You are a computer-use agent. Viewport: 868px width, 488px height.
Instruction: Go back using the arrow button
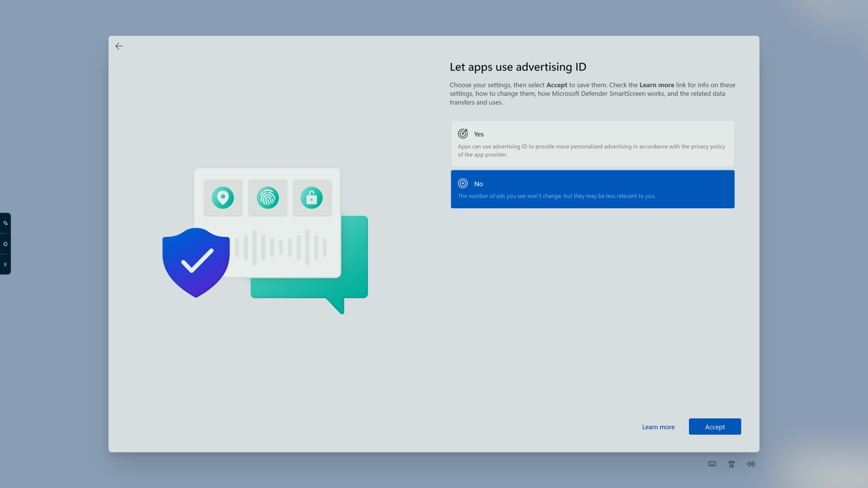click(119, 46)
